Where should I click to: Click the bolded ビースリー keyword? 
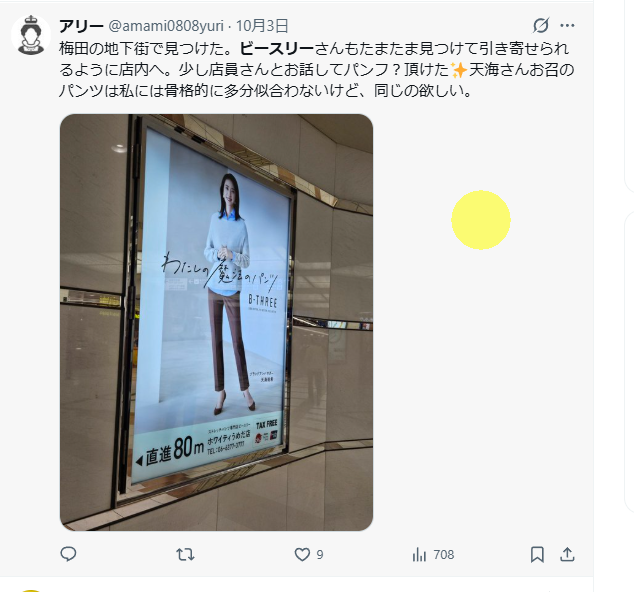point(277,49)
